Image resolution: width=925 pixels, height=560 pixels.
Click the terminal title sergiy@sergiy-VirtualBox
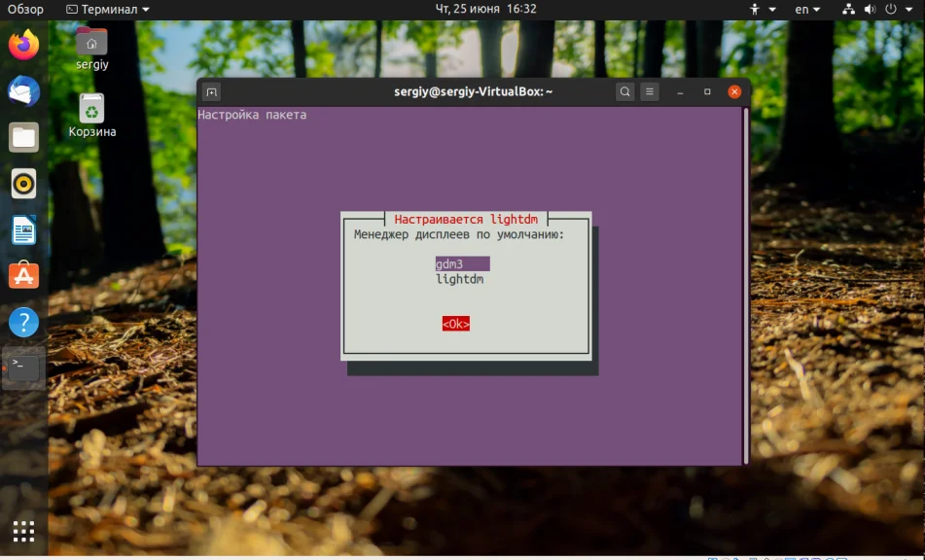click(473, 92)
